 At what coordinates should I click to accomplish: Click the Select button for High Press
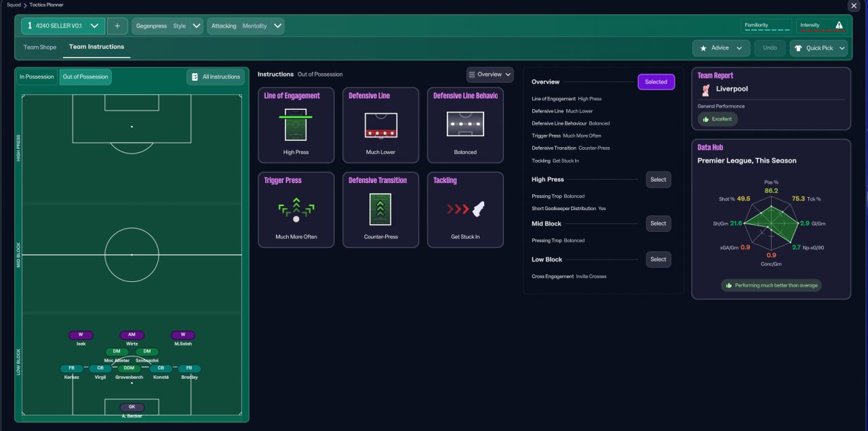(658, 180)
